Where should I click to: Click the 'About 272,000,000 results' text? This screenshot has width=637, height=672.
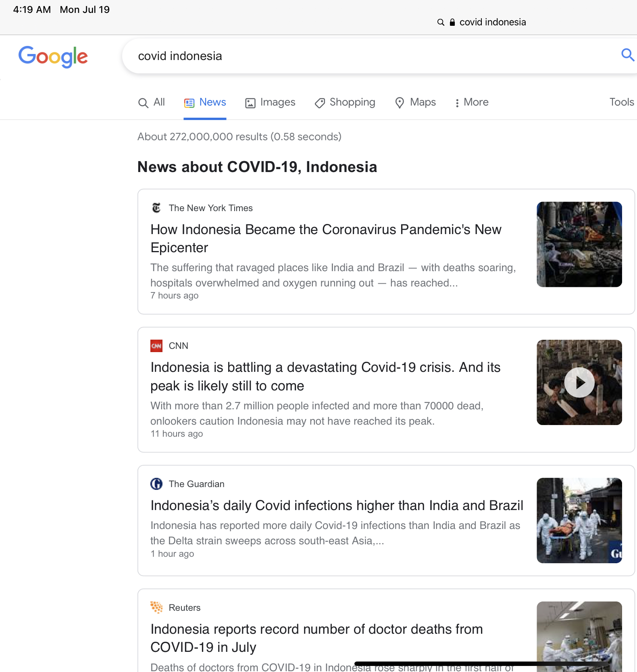[x=239, y=137]
